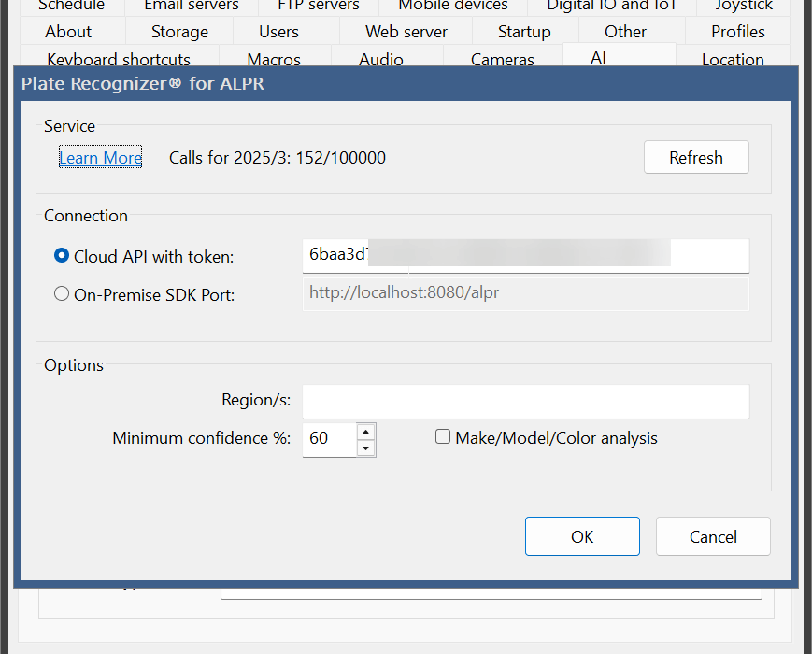Decrease minimum confidence with down arrow
Viewport: 812px width, 654px height.
pos(366,448)
